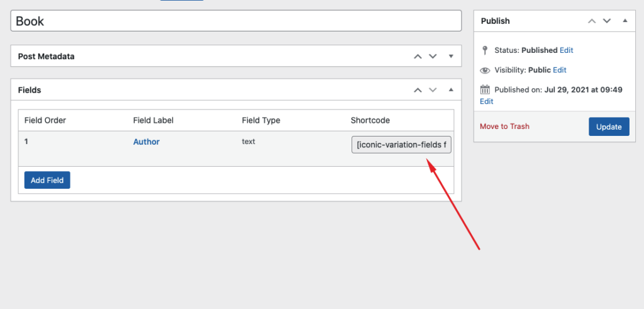The image size is (644, 309).
Task: Open the Author field label link
Action: [146, 142]
